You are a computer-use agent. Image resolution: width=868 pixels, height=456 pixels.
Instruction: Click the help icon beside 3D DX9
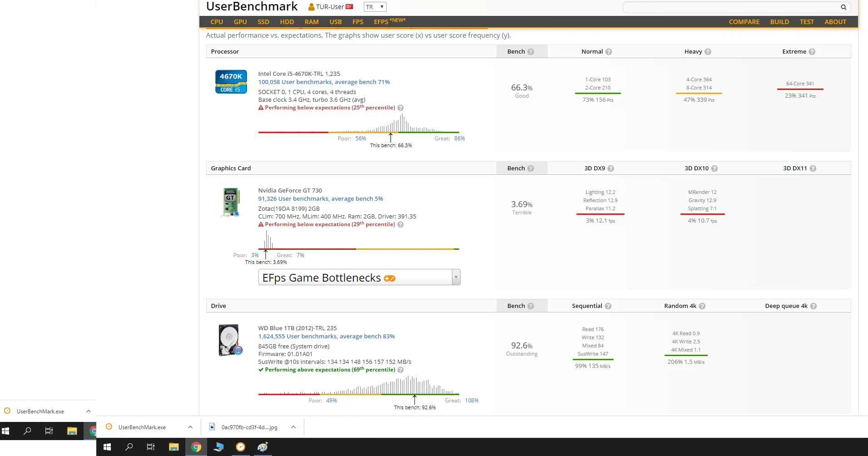(x=611, y=169)
